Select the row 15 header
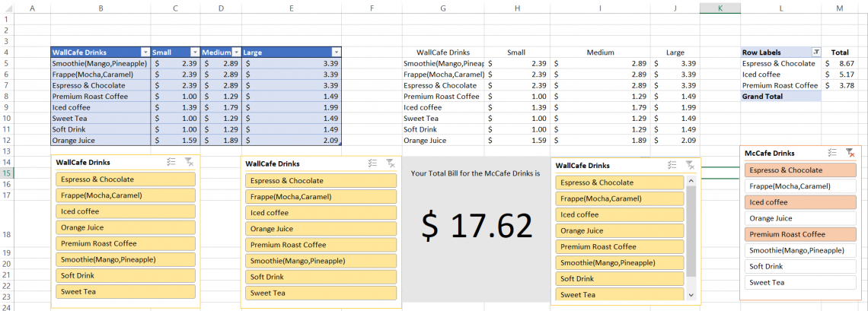The width and height of the screenshot is (868, 311). point(7,173)
